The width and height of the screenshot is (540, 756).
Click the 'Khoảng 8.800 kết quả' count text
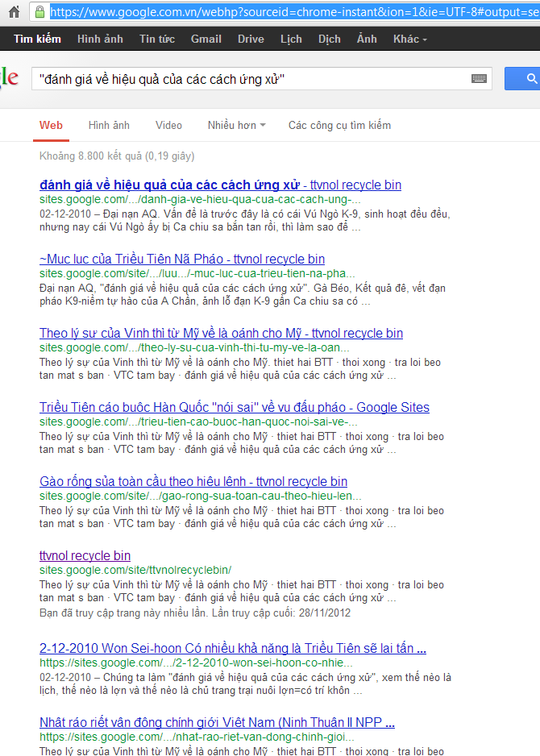pyautogui.click(x=117, y=156)
